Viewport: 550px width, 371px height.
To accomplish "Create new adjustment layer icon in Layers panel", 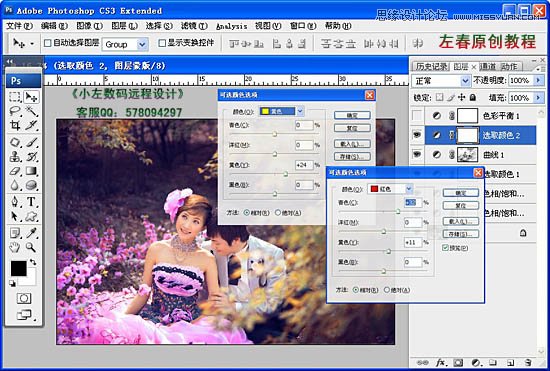I will [x=476, y=363].
